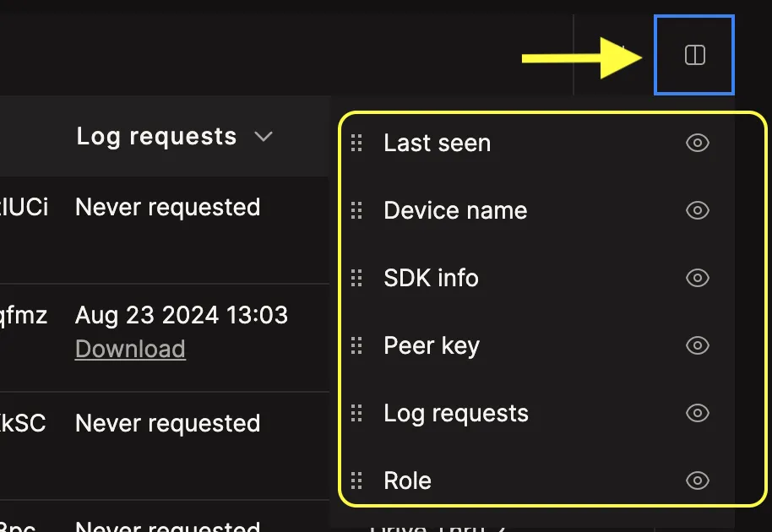Grab the Last seen drag handle
Screen dimensions: 772x532
click(356, 144)
